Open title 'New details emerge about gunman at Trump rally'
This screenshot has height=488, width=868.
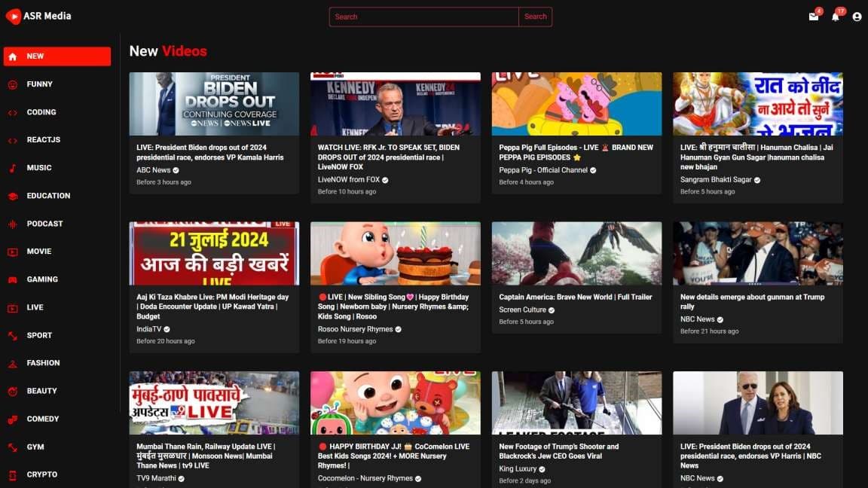[752, 301]
